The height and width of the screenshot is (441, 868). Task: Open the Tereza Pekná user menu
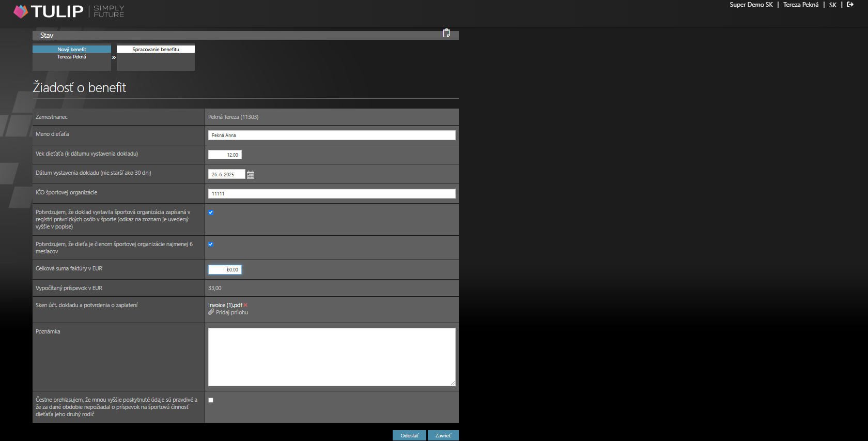[x=801, y=5]
